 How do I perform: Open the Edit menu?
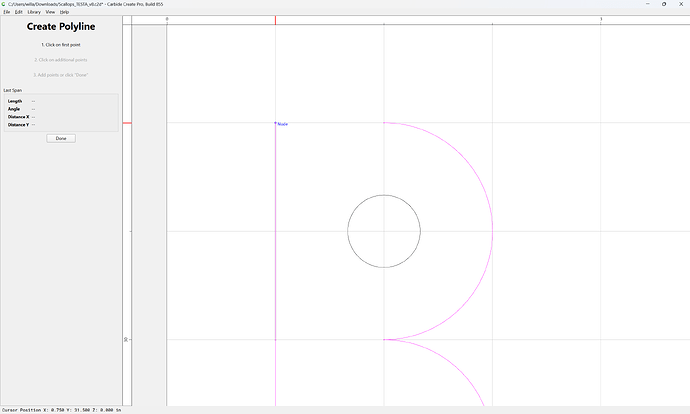[x=18, y=12]
